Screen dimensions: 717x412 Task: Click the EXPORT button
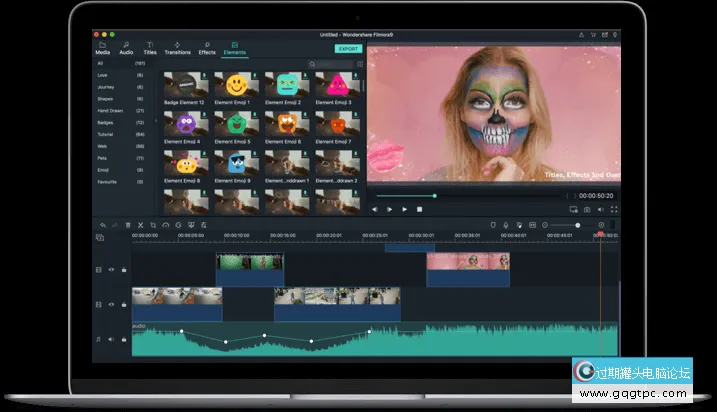click(x=347, y=48)
